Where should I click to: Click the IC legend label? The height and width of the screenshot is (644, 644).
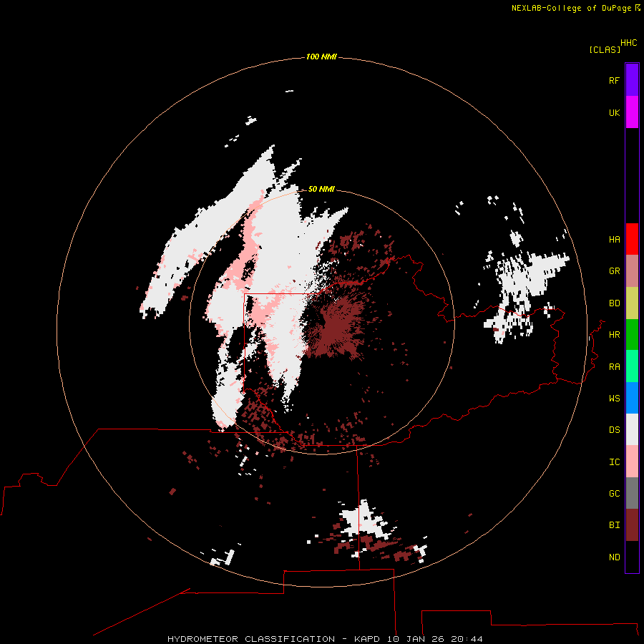pyautogui.click(x=614, y=462)
